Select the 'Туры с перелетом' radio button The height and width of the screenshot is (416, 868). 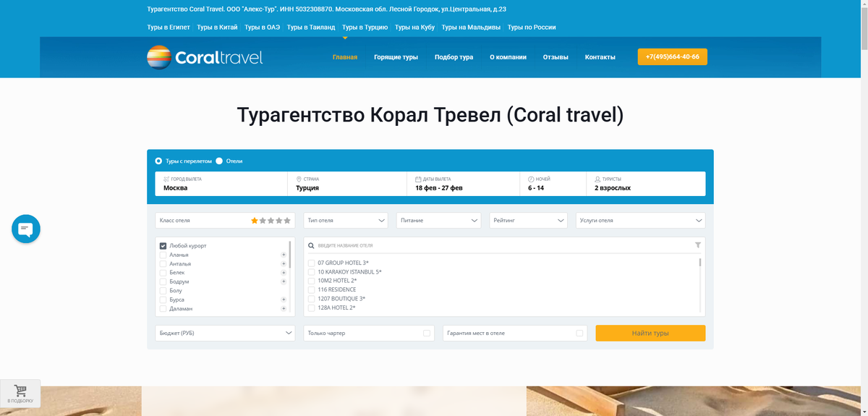tap(158, 161)
